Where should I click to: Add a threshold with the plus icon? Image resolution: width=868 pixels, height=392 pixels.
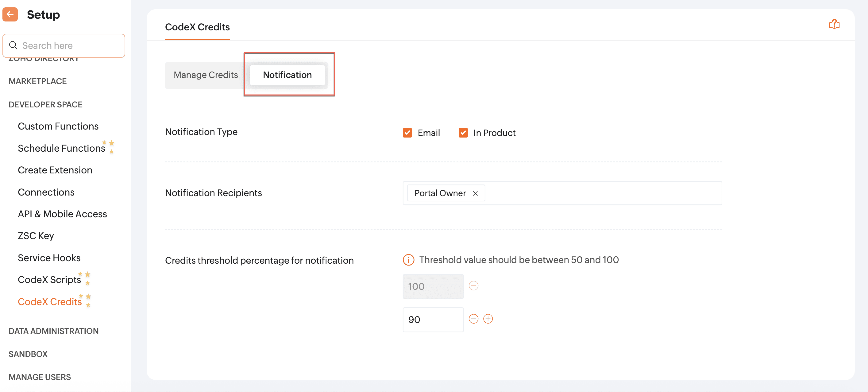(x=488, y=319)
